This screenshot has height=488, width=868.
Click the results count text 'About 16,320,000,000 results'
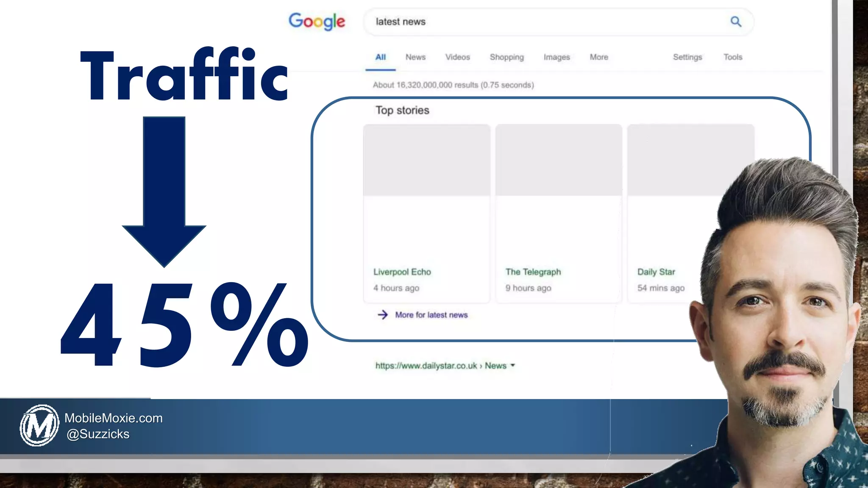point(425,85)
